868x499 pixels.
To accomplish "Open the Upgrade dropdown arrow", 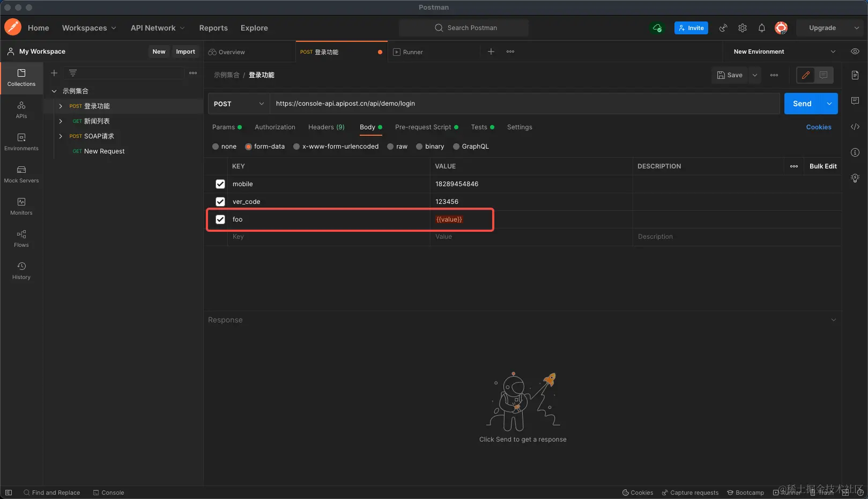I will (x=856, y=28).
